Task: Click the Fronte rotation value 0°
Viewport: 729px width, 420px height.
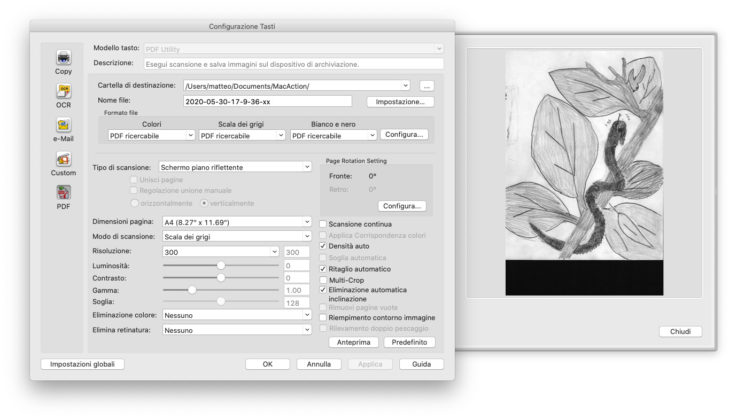Action: coord(372,176)
